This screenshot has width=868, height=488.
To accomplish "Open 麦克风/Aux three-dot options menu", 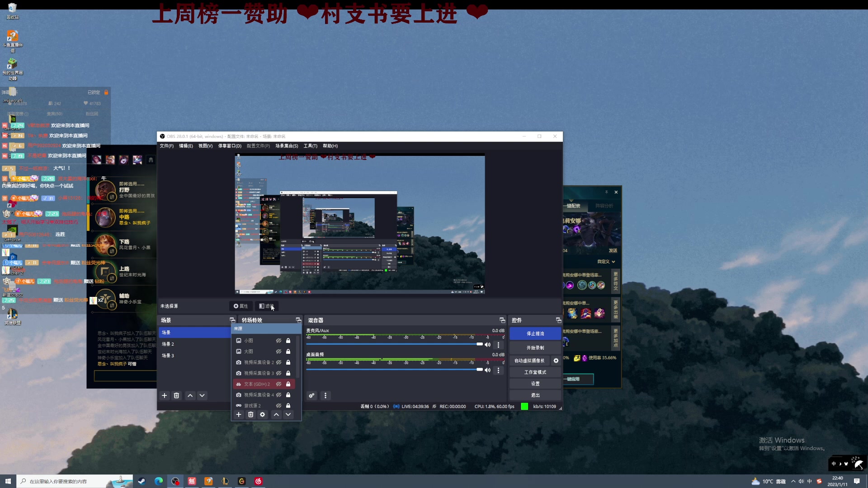I will (x=499, y=345).
